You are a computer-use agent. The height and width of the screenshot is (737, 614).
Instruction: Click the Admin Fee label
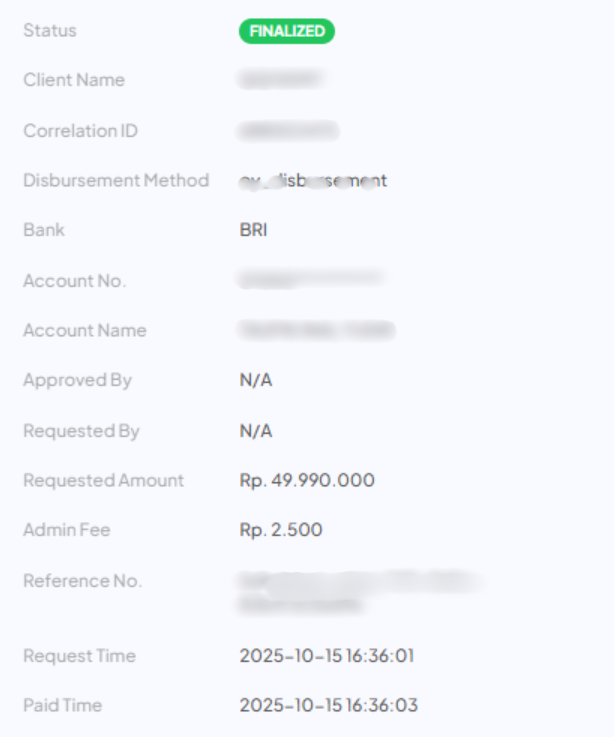[x=66, y=530]
